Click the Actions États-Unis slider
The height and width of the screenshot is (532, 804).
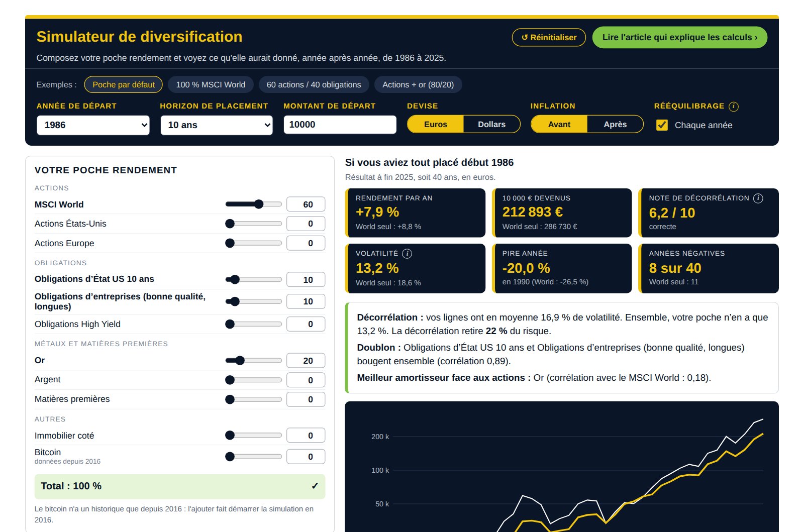[254, 224]
